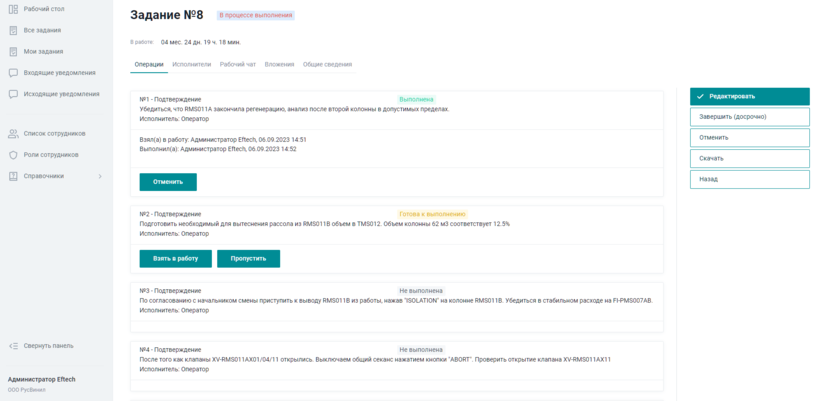
Task: Open Входящие уведомления chat icon
Action: 13,73
